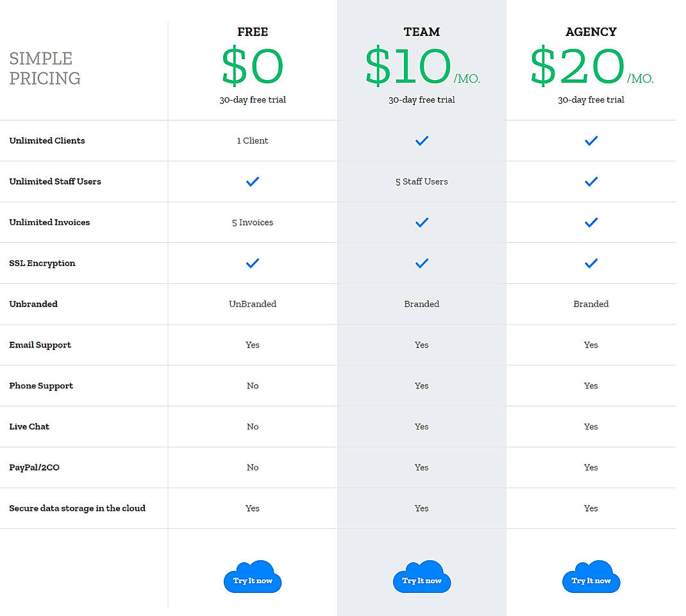Image resolution: width=686 pixels, height=616 pixels.
Task: Click the Free checkmark for SSL Encryption
Action: (253, 263)
